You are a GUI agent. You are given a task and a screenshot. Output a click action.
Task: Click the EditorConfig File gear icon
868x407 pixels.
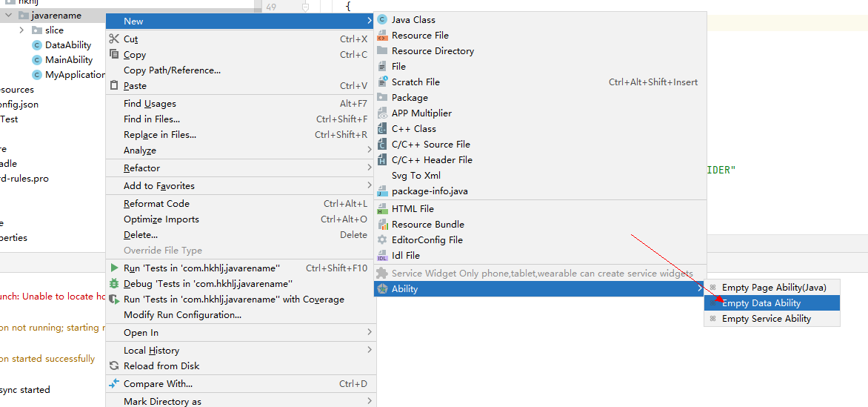pyautogui.click(x=382, y=239)
